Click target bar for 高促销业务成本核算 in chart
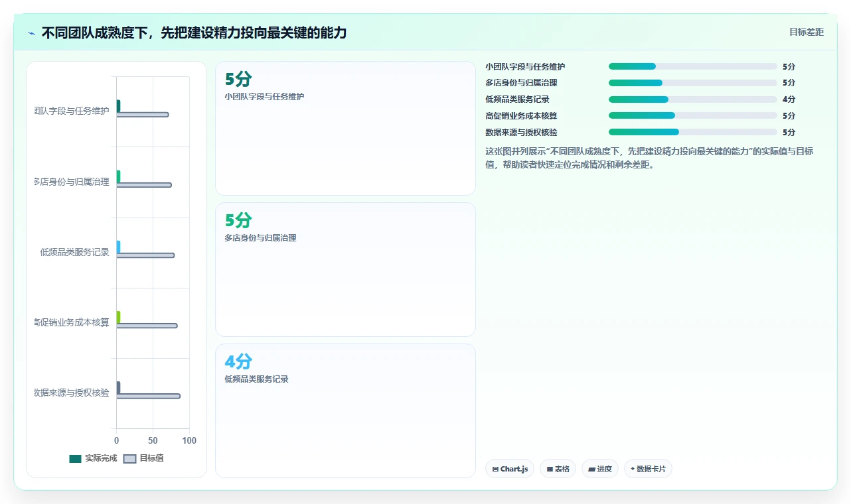 [147, 326]
